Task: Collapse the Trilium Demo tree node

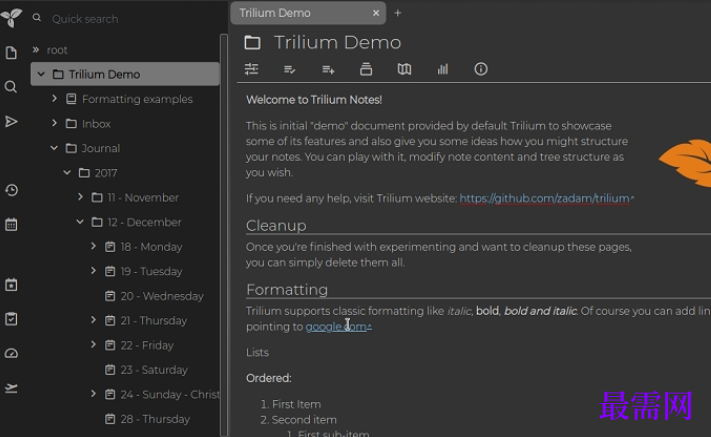Action: tap(41, 74)
